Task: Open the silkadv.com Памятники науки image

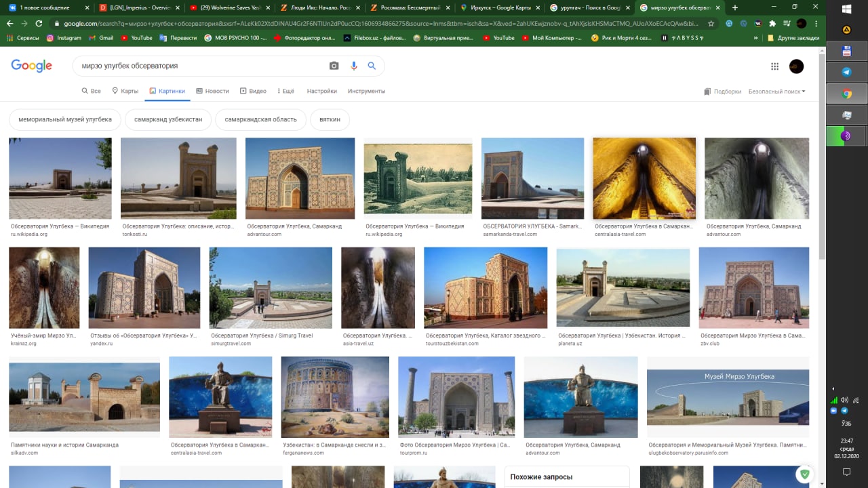Action: [x=84, y=397]
